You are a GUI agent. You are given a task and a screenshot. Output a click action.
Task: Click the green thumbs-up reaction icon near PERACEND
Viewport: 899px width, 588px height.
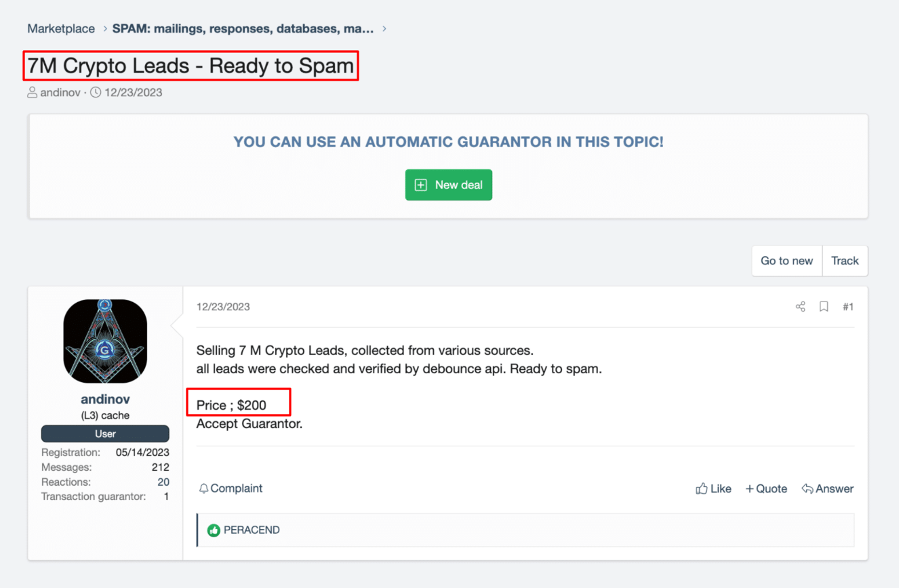214,530
